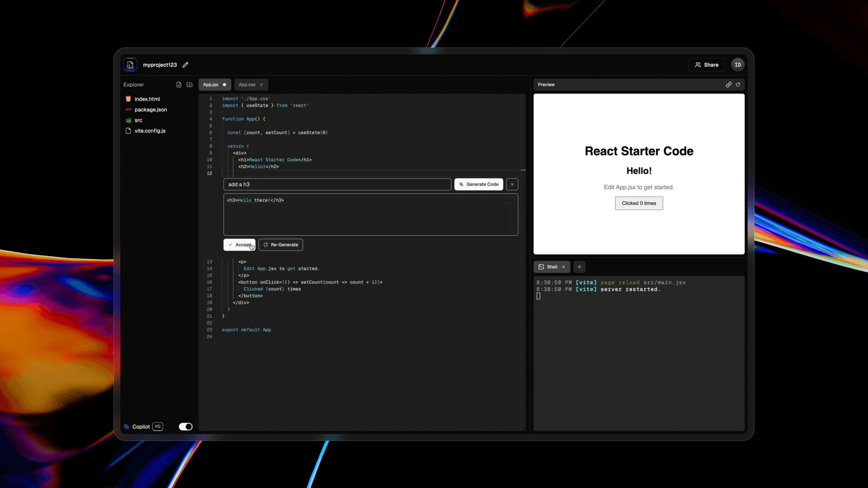Refresh the Preview pane
Viewport: 868px width, 488px height.
pos(738,85)
